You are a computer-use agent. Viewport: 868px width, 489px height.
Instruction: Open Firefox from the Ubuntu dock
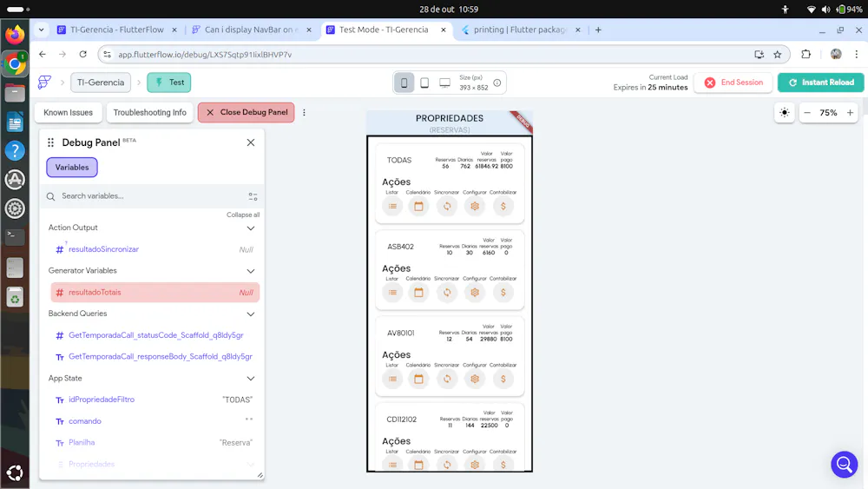(15, 35)
